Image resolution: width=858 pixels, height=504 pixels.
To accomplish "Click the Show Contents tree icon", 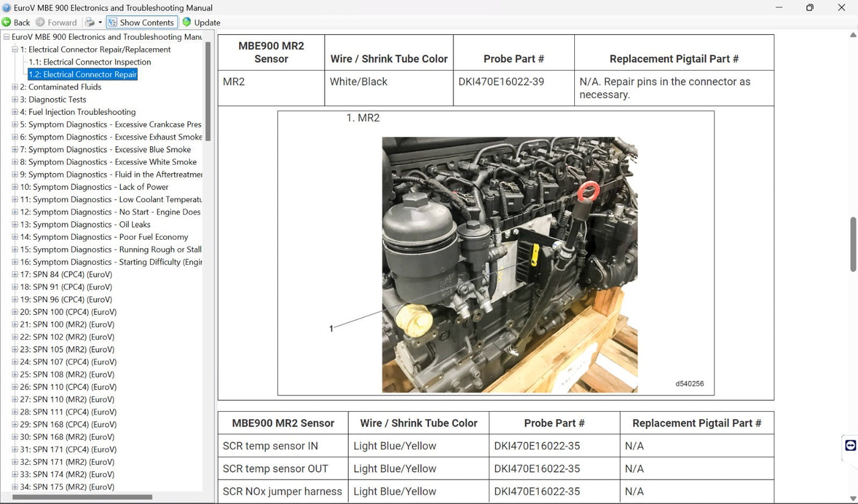I will coord(112,22).
